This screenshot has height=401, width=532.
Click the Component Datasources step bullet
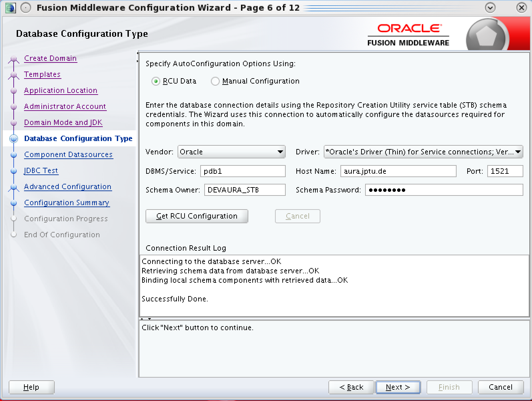(x=14, y=155)
